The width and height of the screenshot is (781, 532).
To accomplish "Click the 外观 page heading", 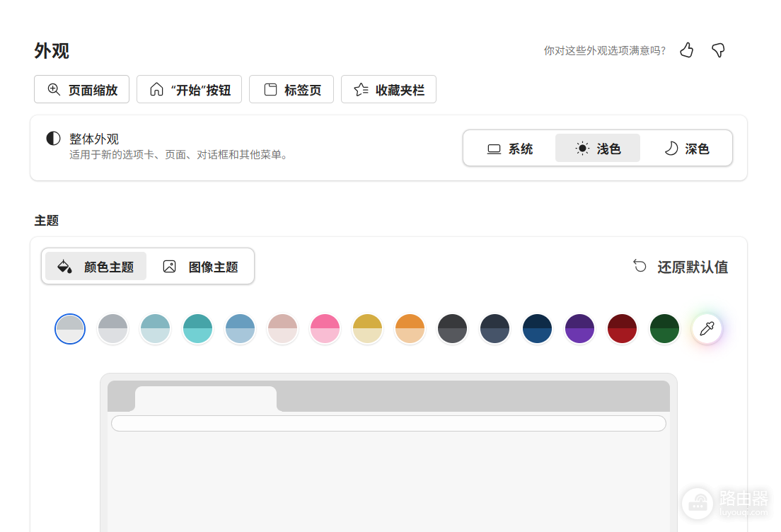I will click(52, 51).
